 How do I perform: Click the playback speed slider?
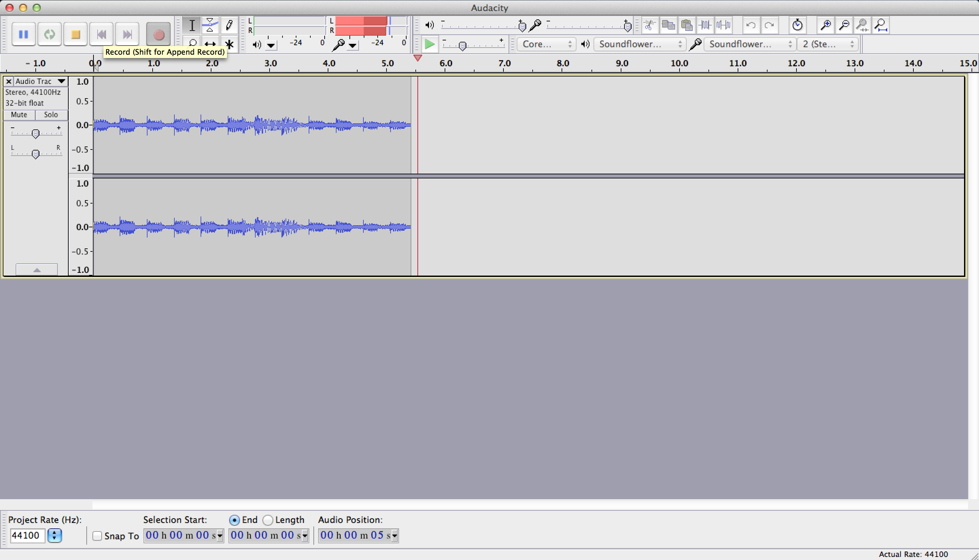[x=473, y=45]
